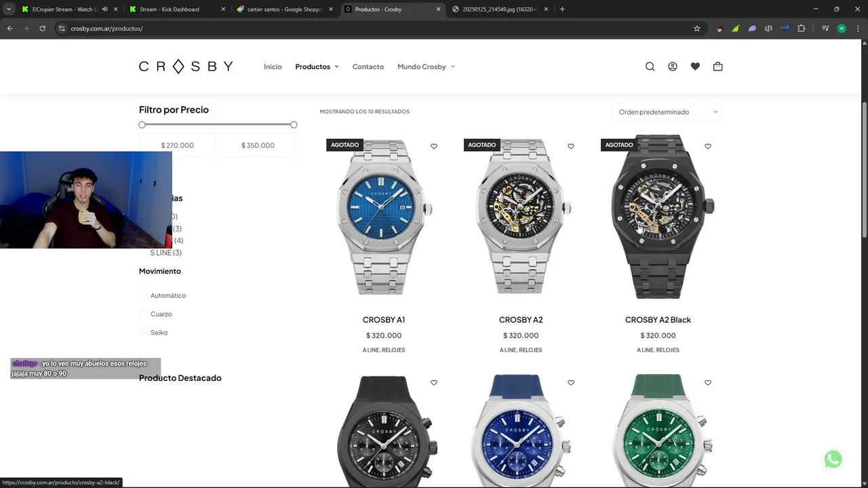Click the page vertical scrollbar
The image size is (868, 488).
point(864,169)
